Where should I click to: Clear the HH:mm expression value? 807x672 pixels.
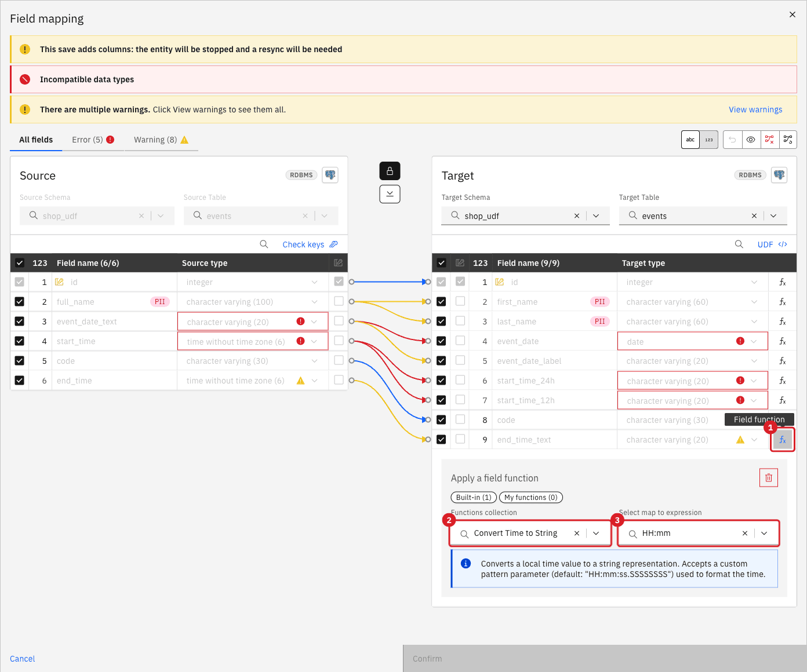pos(745,534)
